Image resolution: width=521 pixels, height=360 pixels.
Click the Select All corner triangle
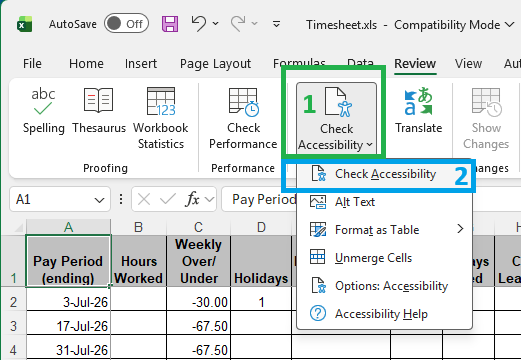click(x=19, y=228)
